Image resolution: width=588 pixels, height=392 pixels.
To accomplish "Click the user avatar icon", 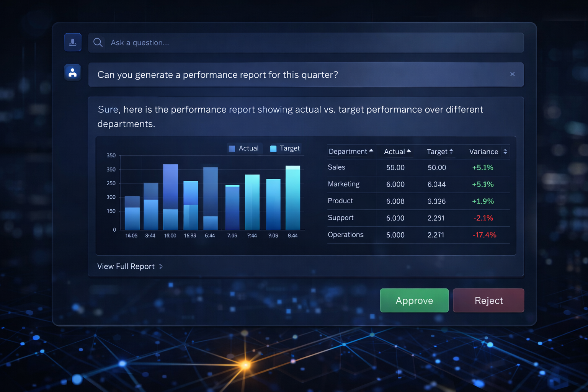I will (73, 72).
